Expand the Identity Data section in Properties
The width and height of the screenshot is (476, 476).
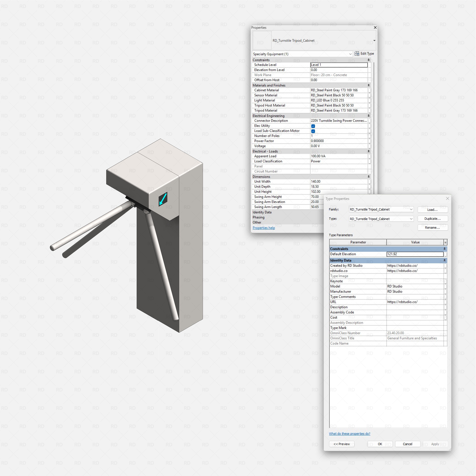pyautogui.click(x=262, y=212)
